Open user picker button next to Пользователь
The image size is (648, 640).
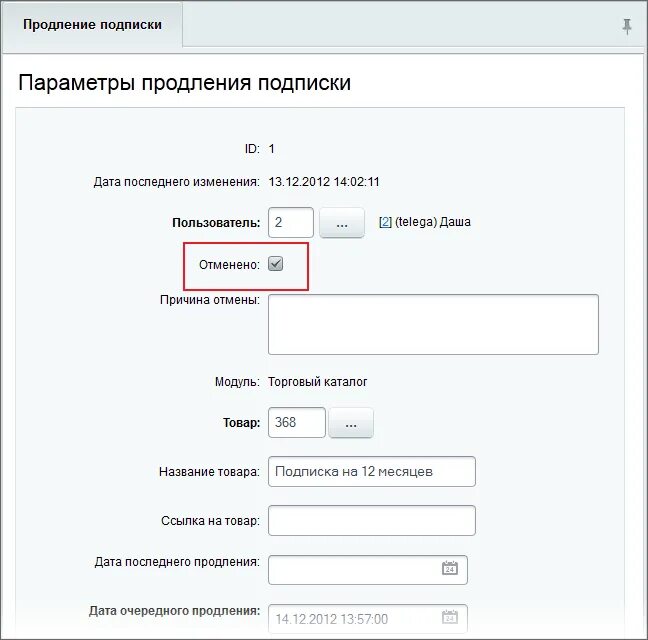click(342, 223)
